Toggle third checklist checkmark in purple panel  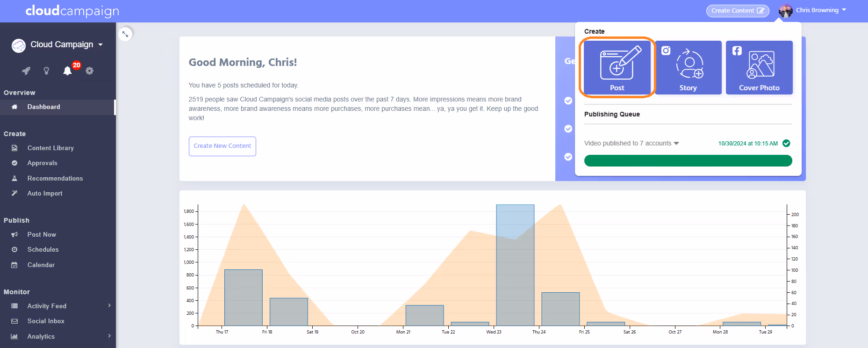pos(568,157)
